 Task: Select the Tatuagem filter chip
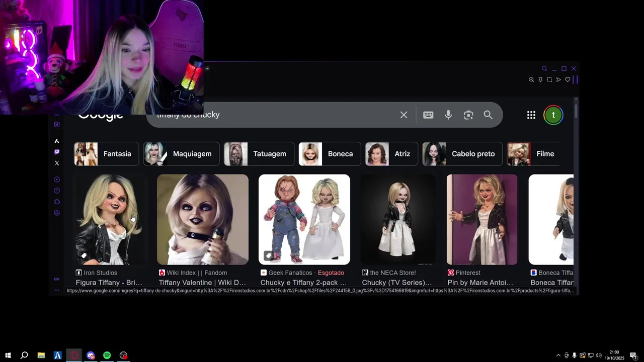[x=259, y=154]
